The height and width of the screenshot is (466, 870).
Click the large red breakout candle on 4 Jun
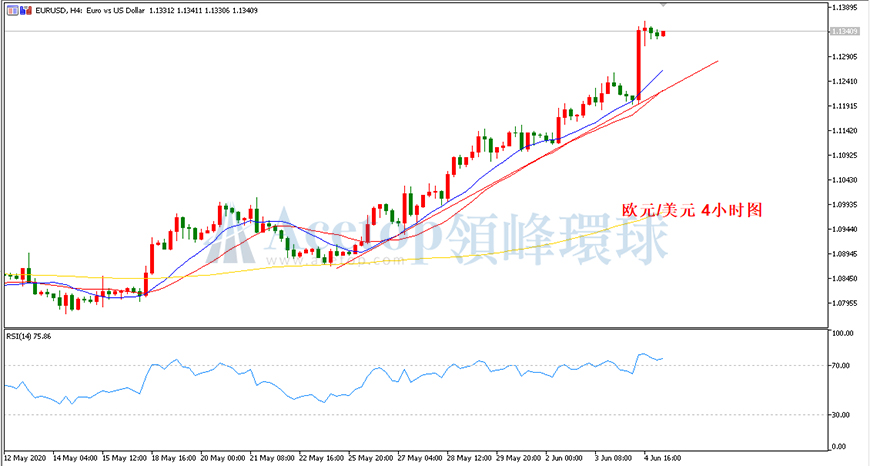pos(638,65)
